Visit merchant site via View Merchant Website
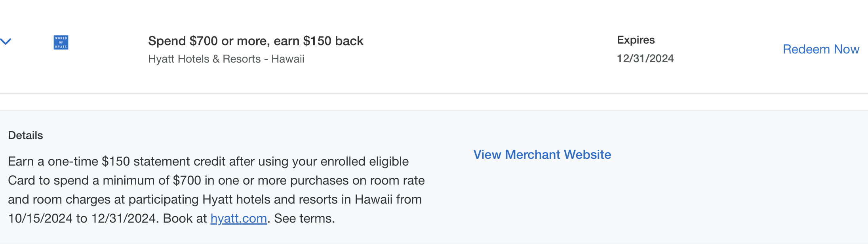Viewport: 868px width, 244px height. [x=542, y=154]
